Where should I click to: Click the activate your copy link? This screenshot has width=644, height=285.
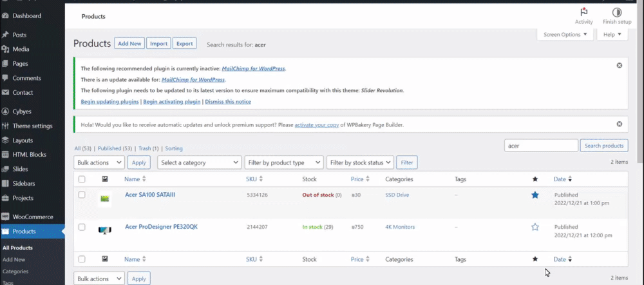pos(317,124)
